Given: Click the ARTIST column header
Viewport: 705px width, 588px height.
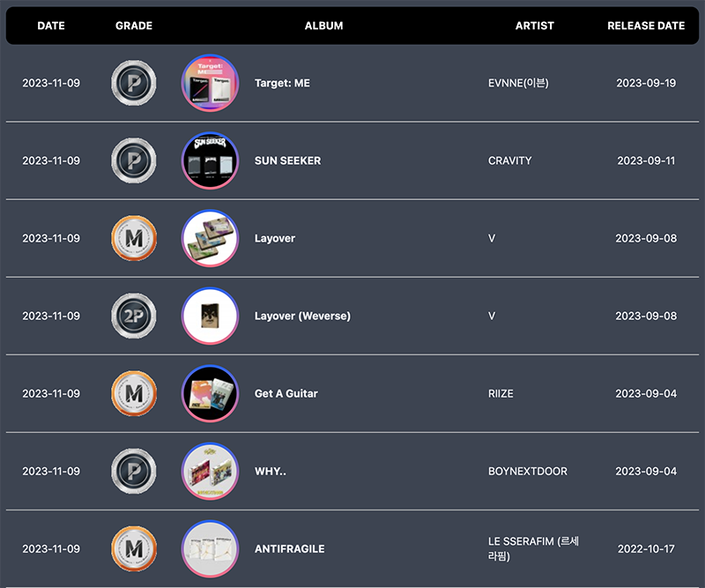Looking at the screenshot, I should pos(535,26).
